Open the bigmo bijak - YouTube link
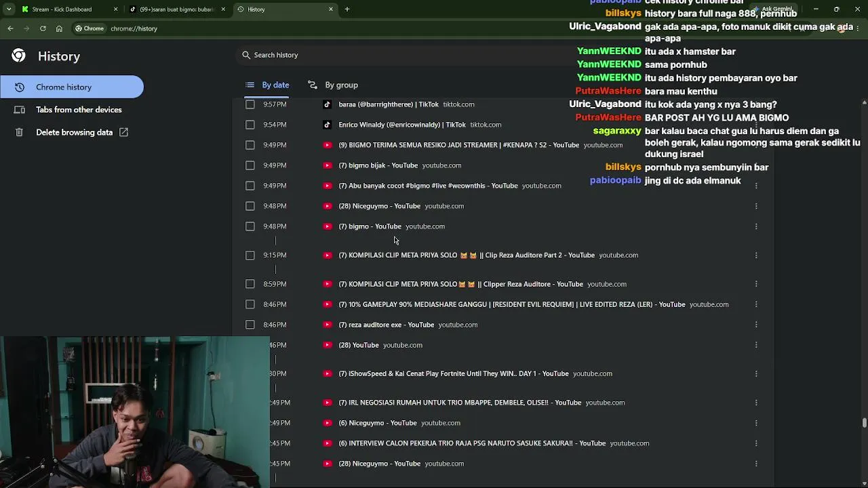The height and width of the screenshot is (488, 868). coord(378,165)
